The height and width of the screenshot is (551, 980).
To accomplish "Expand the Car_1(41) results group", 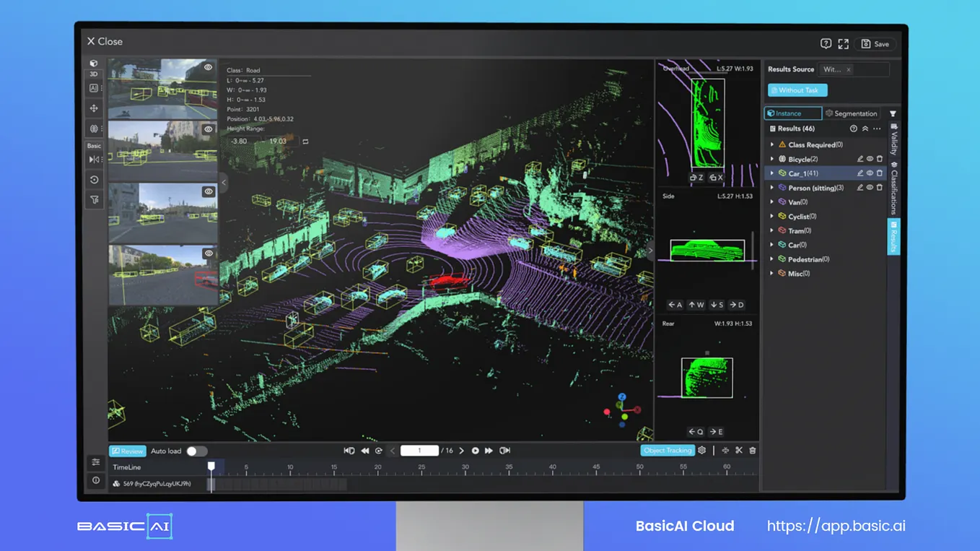I will (772, 173).
